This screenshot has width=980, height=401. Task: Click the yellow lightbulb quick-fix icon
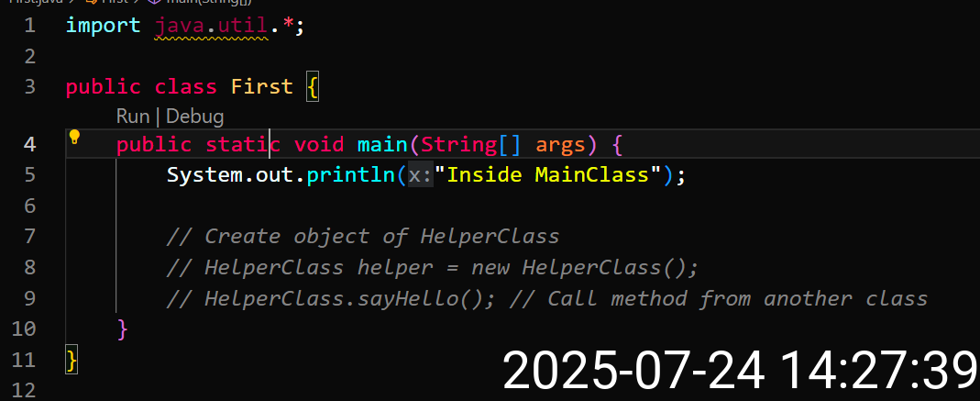[74, 137]
